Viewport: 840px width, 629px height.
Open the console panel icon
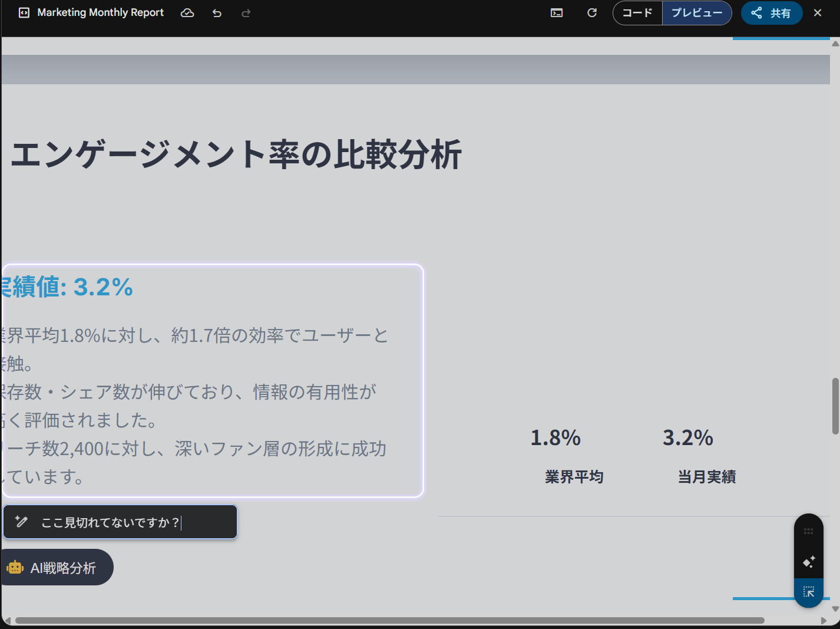click(x=556, y=12)
